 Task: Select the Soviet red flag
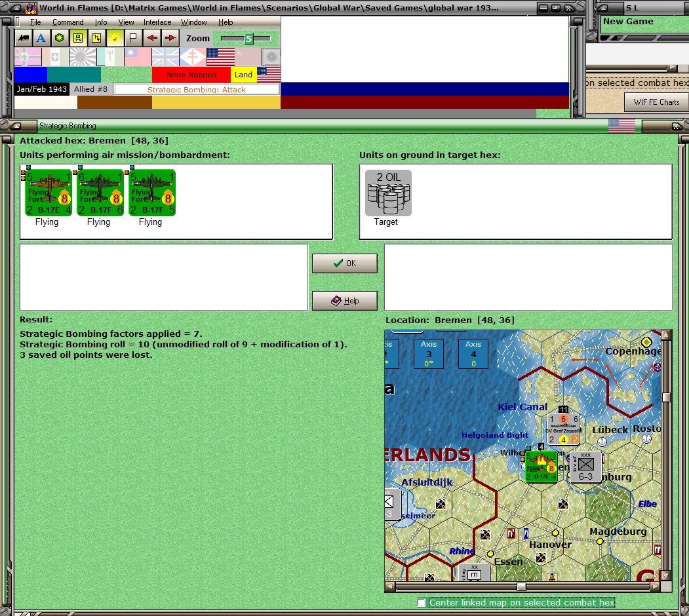tap(248, 56)
